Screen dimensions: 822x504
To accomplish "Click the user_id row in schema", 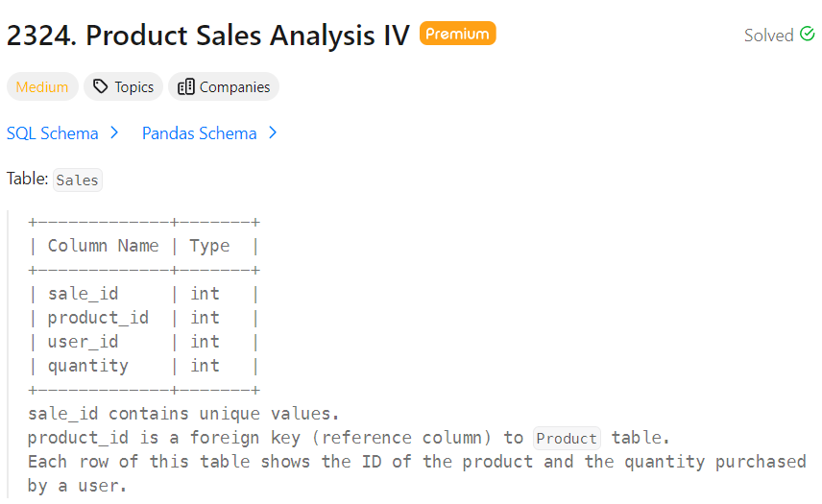I will tap(83, 342).
